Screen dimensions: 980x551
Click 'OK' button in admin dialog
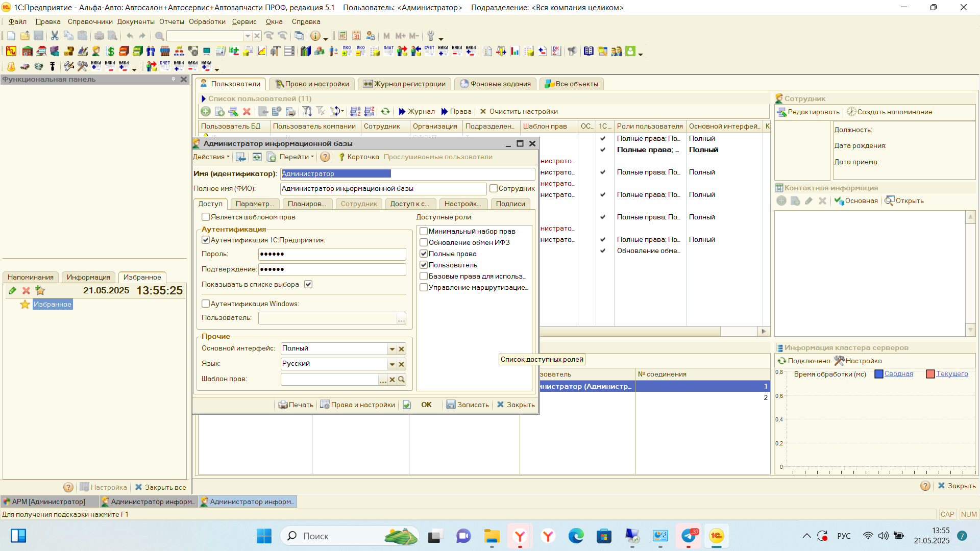pos(426,405)
